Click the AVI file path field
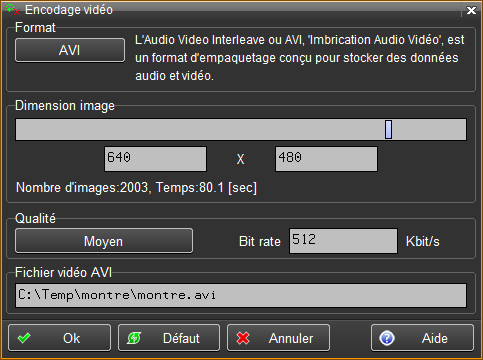The width and height of the screenshot is (483, 360). point(241,295)
